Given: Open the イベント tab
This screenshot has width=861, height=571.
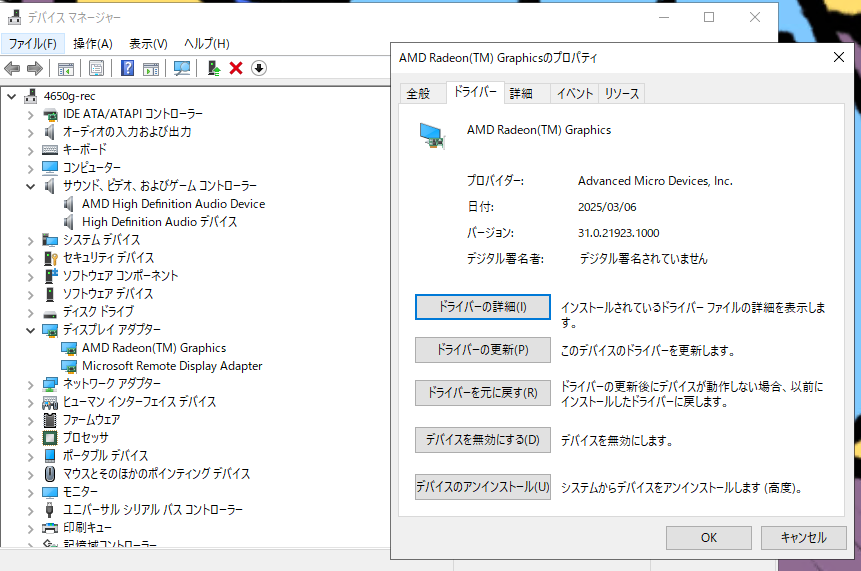Looking at the screenshot, I should click(x=574, y=94).
